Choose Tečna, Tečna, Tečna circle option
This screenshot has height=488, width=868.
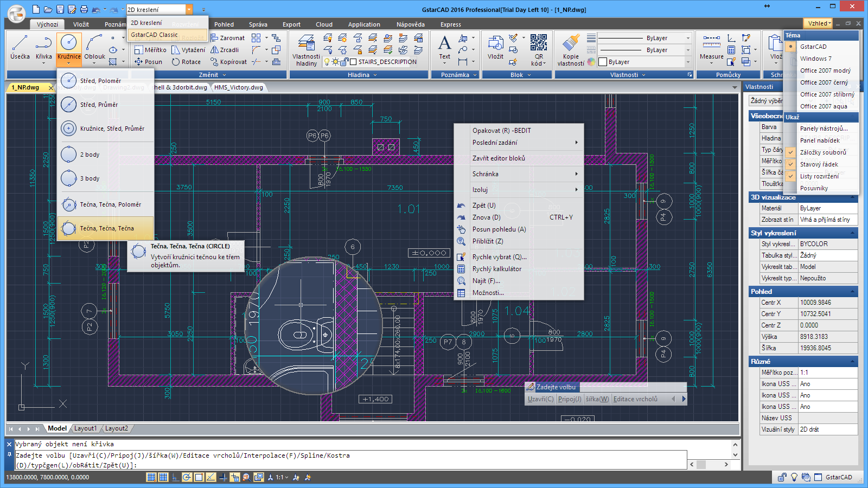pos(106,228)
